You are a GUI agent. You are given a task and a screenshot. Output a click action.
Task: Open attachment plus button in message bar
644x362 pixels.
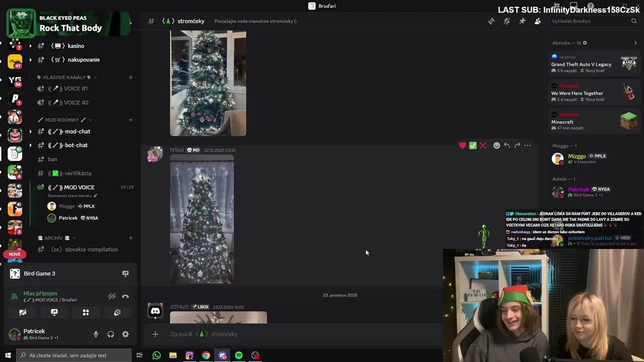(155, 334)
